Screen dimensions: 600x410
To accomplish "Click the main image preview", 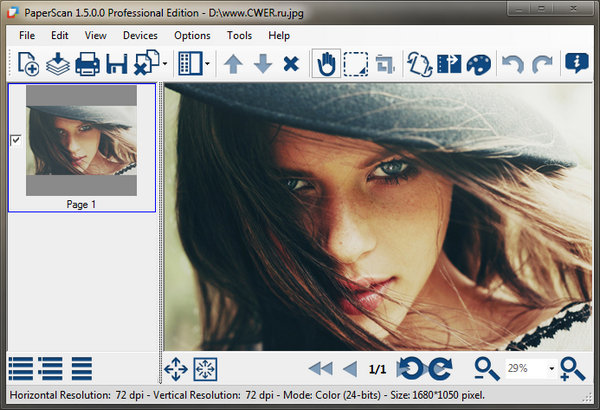I will point(378,217).
